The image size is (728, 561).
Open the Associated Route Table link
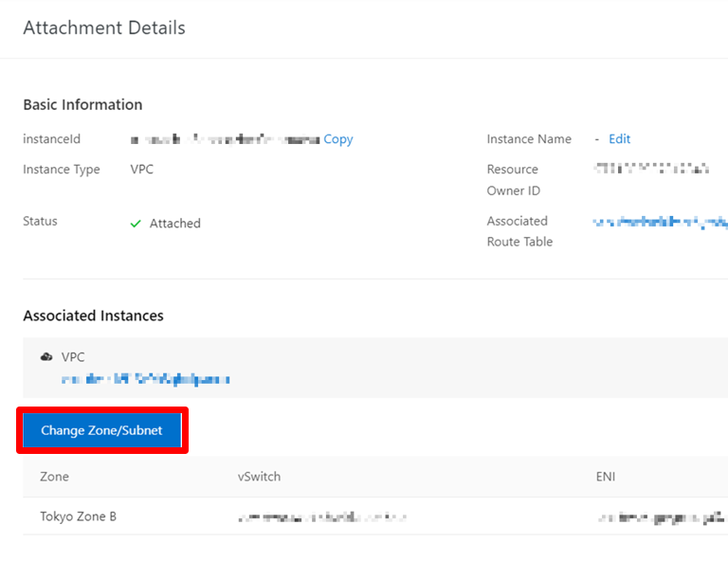pos(660,222)
